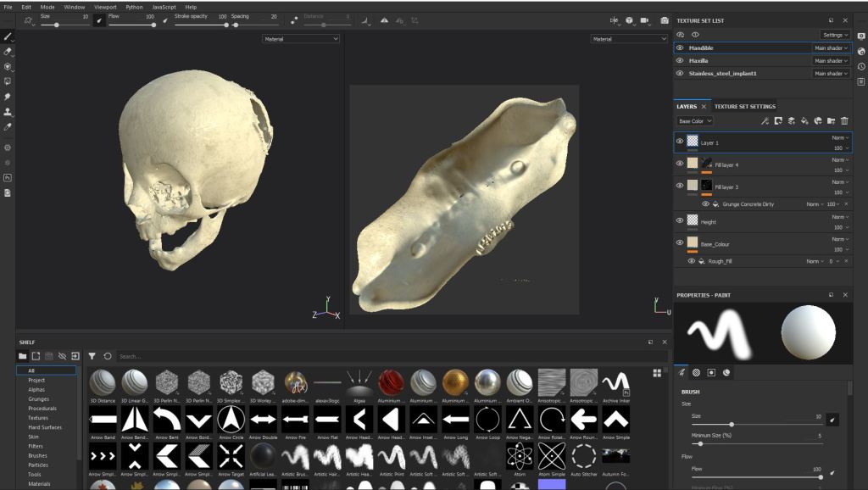
Task: Select the Eraser tool in left toolbar
Action: point(8,52)
